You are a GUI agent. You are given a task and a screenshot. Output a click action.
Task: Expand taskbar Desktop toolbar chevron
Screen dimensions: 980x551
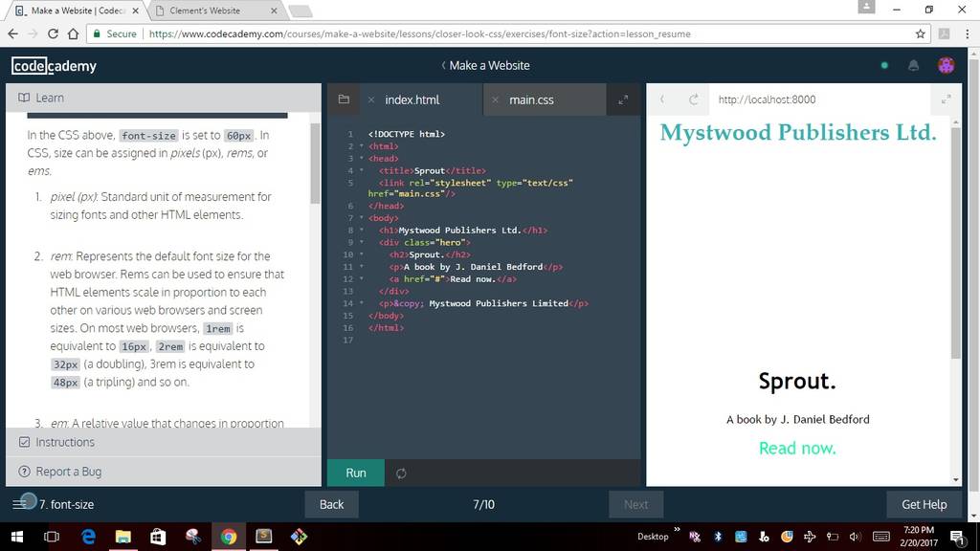[677, 530]
